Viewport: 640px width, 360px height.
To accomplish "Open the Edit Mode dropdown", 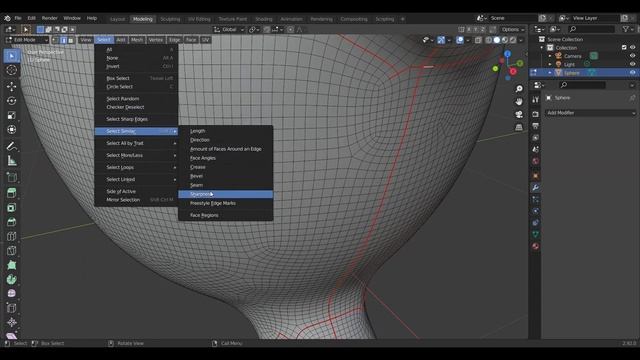I will pyautogui.click(x=27, y=40).
